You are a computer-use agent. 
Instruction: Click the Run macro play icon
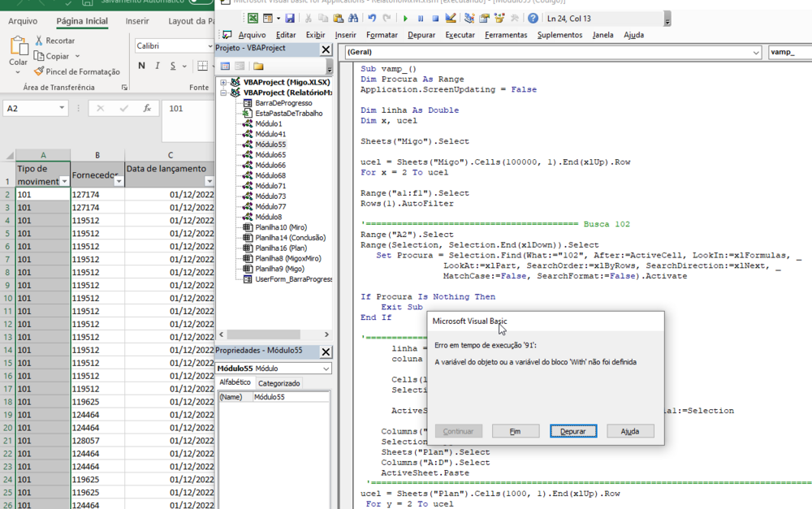[405, 18]
